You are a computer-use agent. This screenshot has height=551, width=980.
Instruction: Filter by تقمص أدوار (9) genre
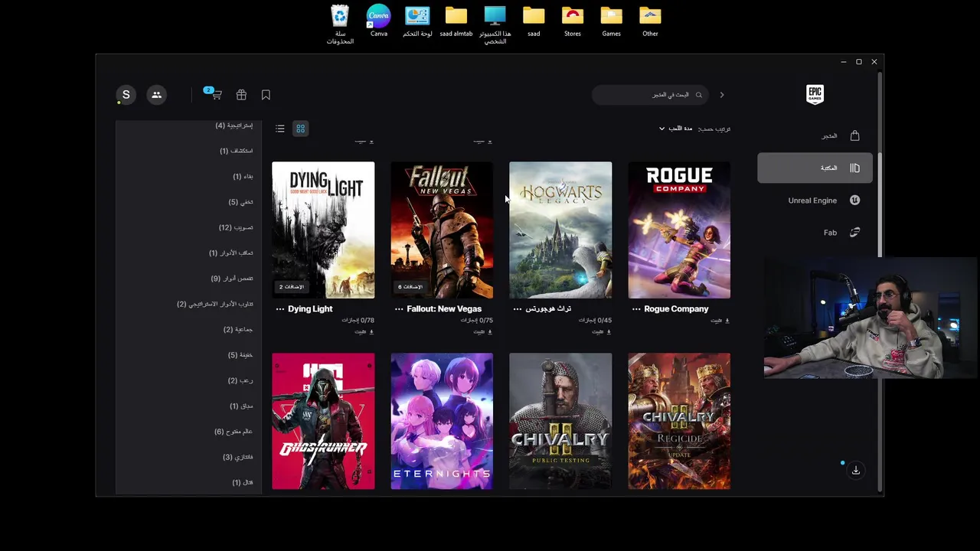pos(232,279)
